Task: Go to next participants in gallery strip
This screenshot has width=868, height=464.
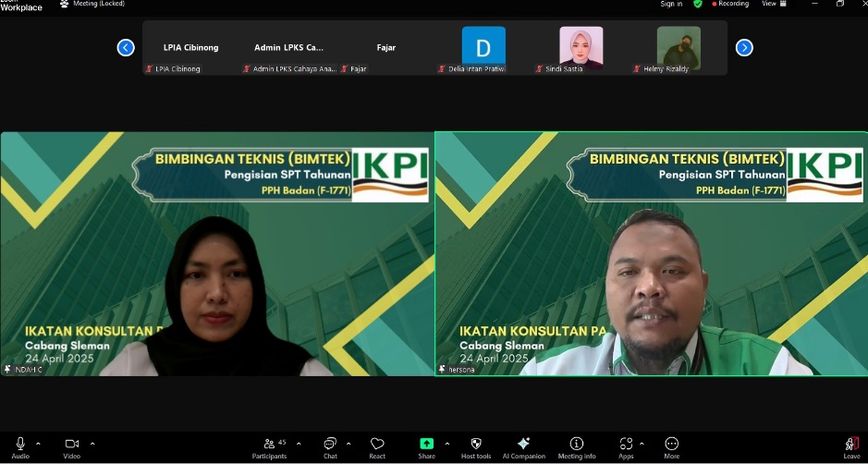Action: pyautogui.click(x=744, y=48)
